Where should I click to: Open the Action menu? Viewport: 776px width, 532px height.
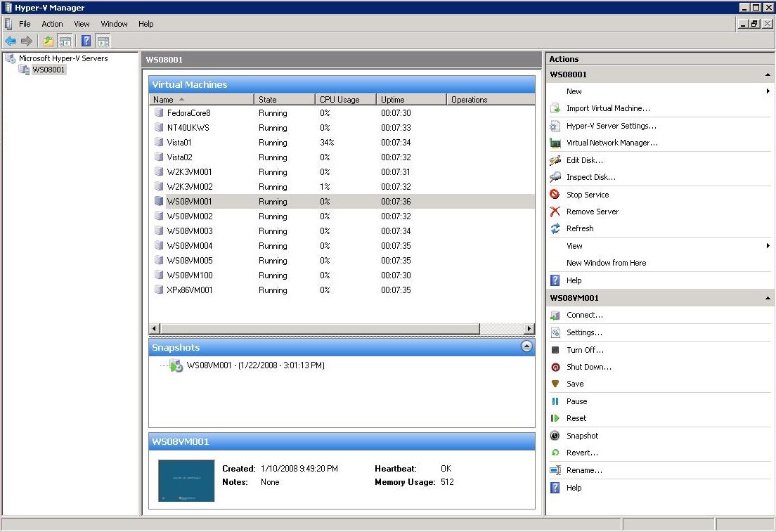click(x=52, y=24)
